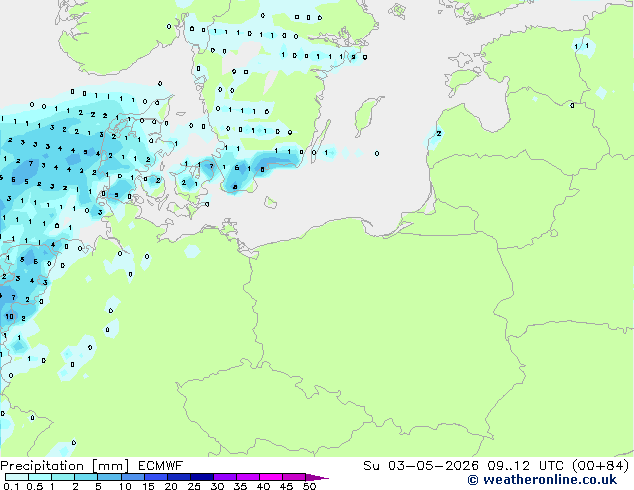Click the magenta swatch between 35 and 40

(x=247, y=477)
